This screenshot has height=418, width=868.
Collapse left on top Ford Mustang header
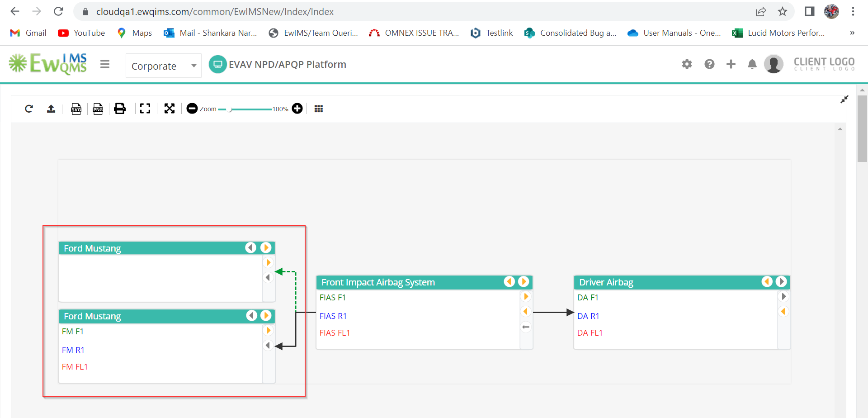tap(250, 248)
